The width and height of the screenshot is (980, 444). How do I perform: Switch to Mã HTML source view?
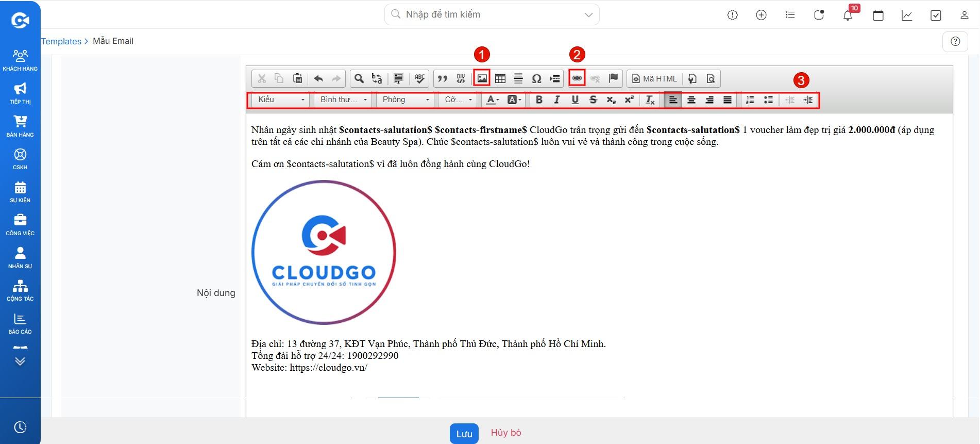point(654,78)
